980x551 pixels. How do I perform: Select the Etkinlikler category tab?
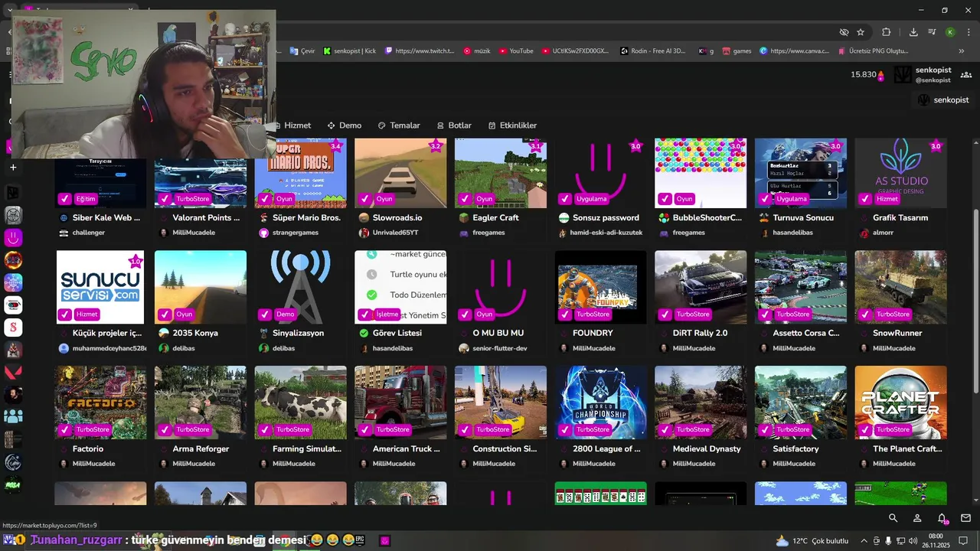click(x=512, y=126)
